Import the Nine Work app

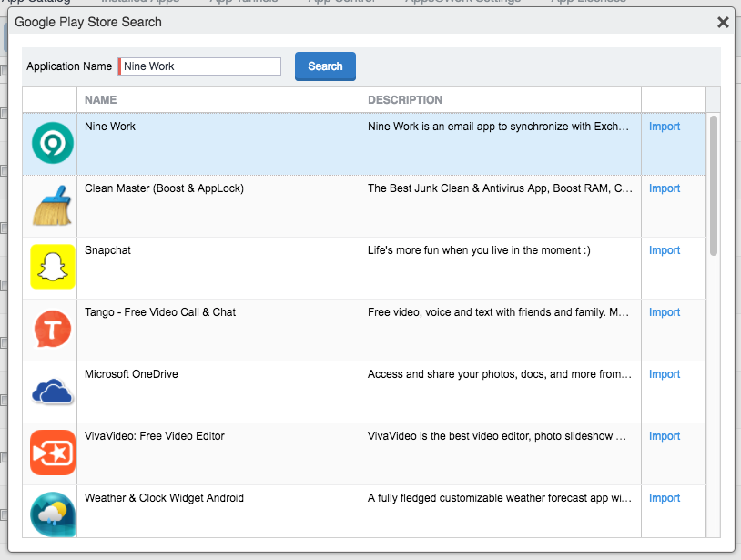(x=664, y=126)
